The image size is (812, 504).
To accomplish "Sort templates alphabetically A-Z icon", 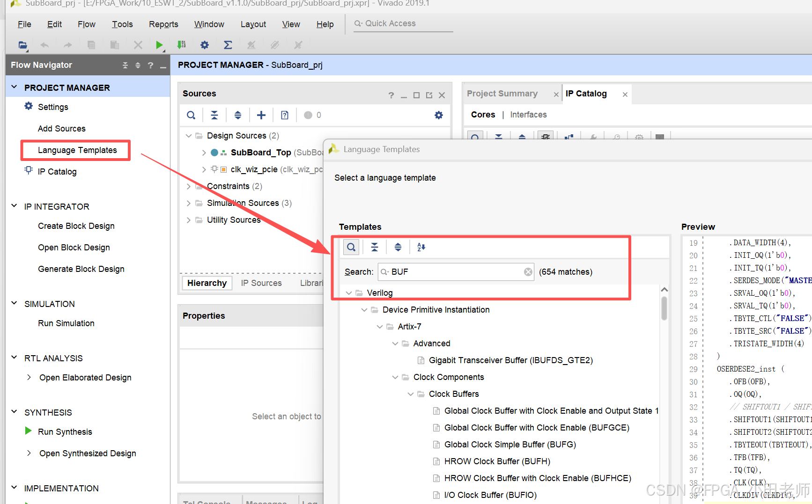I will [421, 247].
